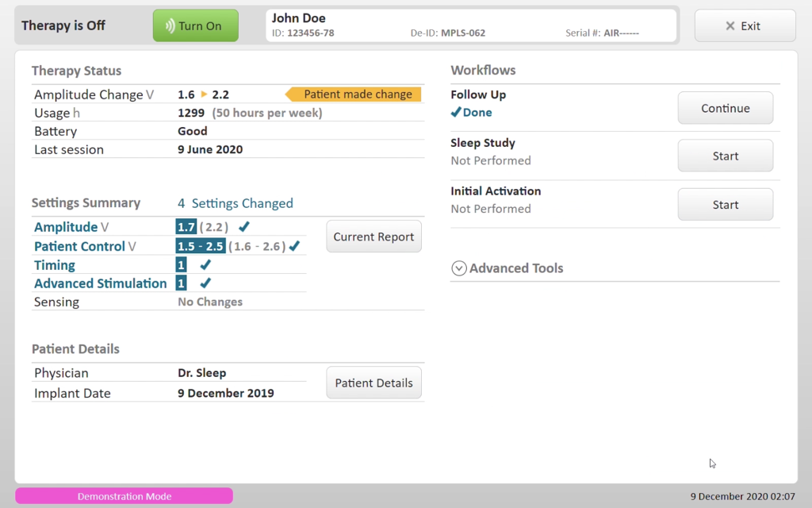Open the Patient Control settings link
The height and width of the screenshot is (508, 812).
point(79,246)
